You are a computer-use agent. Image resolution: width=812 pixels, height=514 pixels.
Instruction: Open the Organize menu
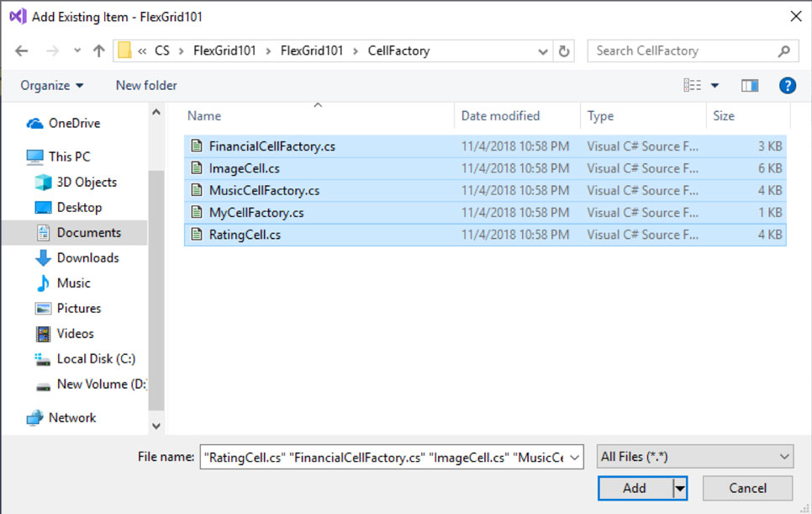pyautogui.click(x=51, y=86)
